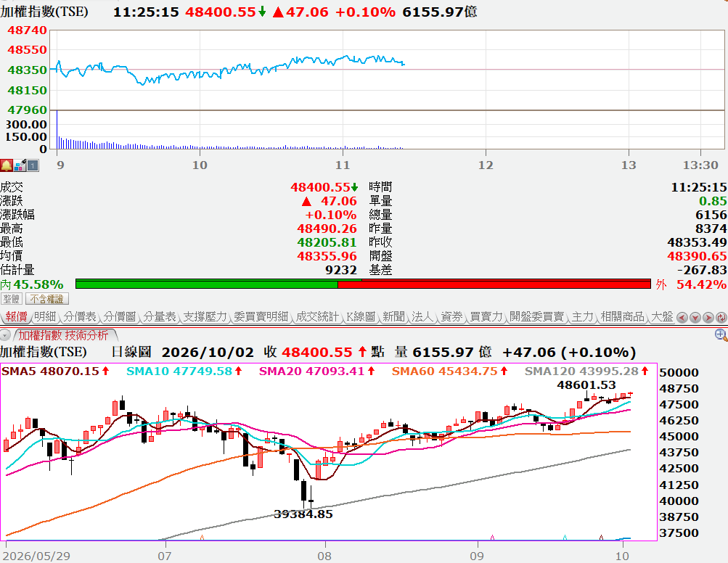Go to the 分價圖 tab
The height and width of the screenshot is (563, 728).
coord(120,316)
